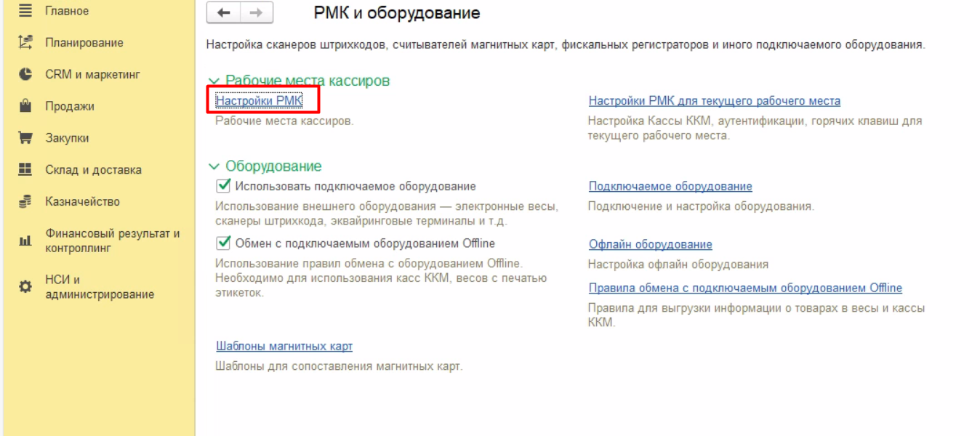Go back with the left arrow button
980x436 pixels.
tap(224, 13)
